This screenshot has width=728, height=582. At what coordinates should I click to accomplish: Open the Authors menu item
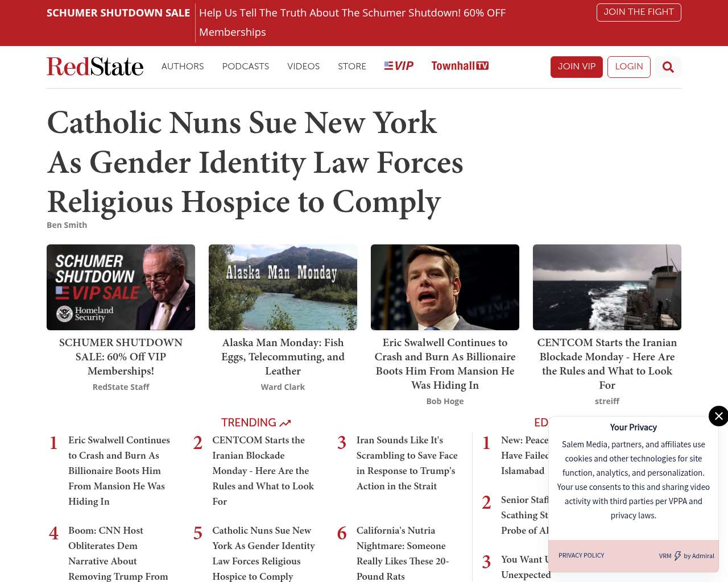[183, 66]
